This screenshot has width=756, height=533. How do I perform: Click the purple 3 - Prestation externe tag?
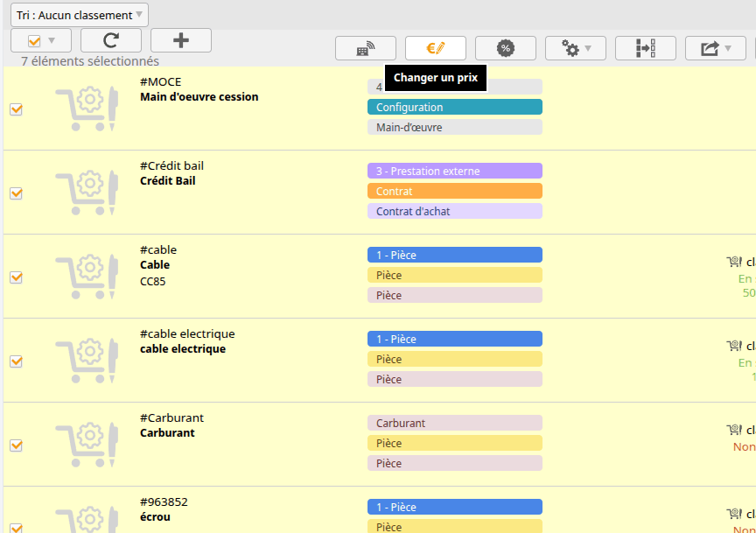(455, 171)
